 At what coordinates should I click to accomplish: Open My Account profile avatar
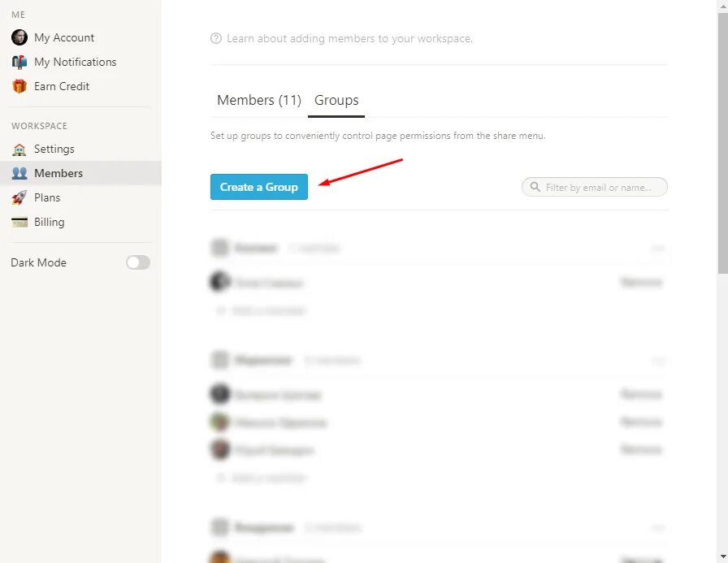click(19, 37)
